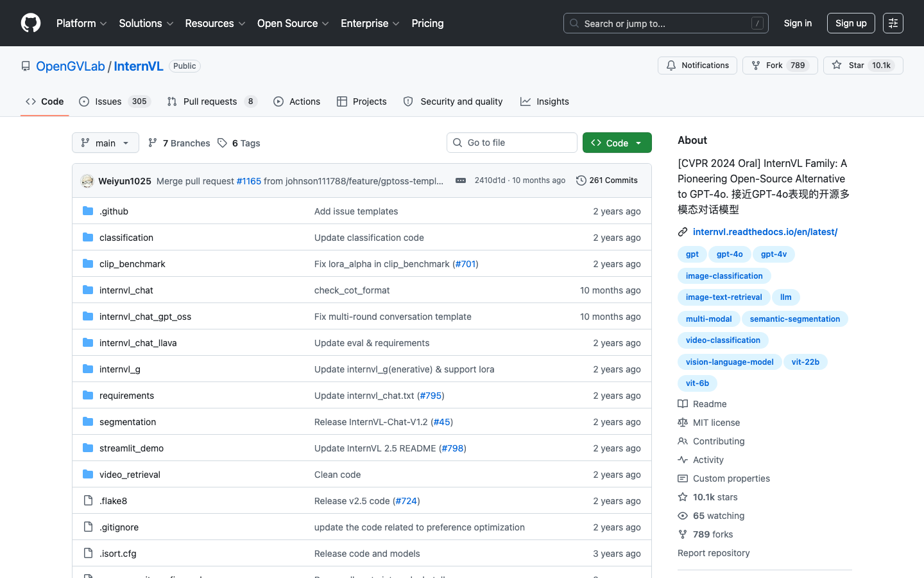Open the Insights tab
924x578 pixels.
[545, 101]
